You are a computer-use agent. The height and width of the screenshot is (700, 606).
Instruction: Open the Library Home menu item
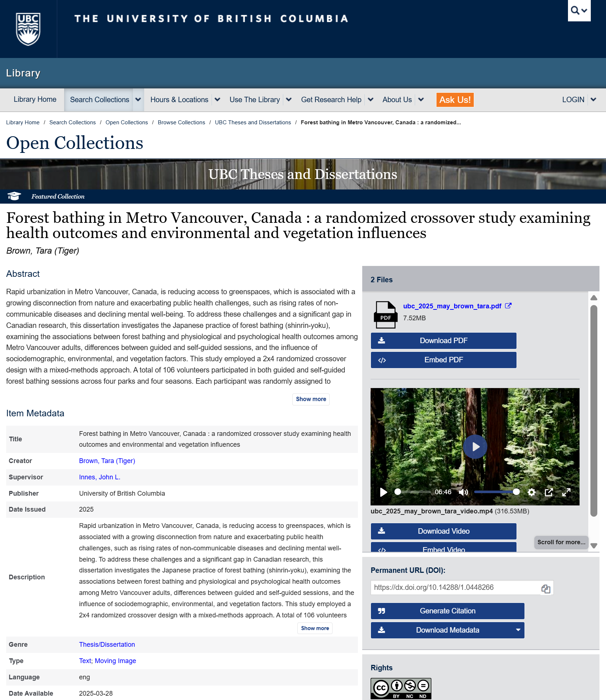tap(35, 100)
